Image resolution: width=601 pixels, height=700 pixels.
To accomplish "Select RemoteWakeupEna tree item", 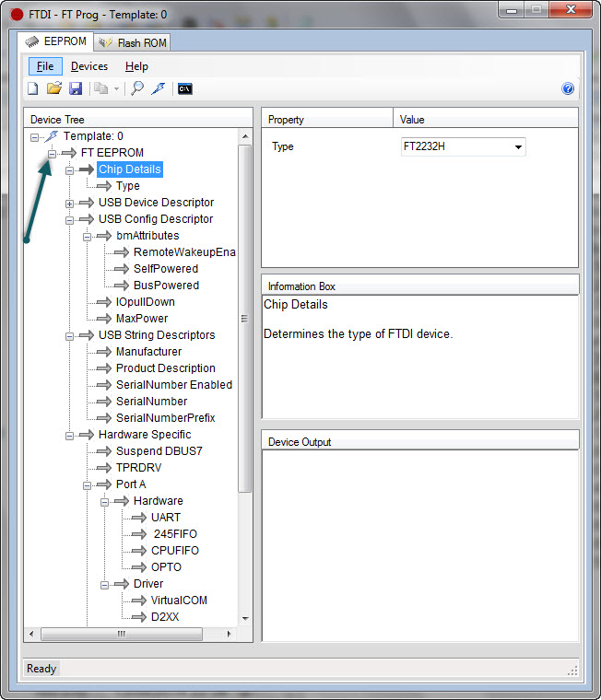I will pyautogui.click(x=184, y=251).
